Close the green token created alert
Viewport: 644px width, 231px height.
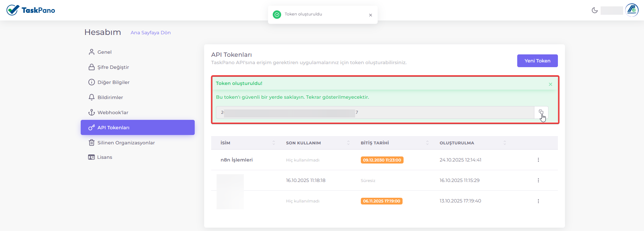(550, 84)
